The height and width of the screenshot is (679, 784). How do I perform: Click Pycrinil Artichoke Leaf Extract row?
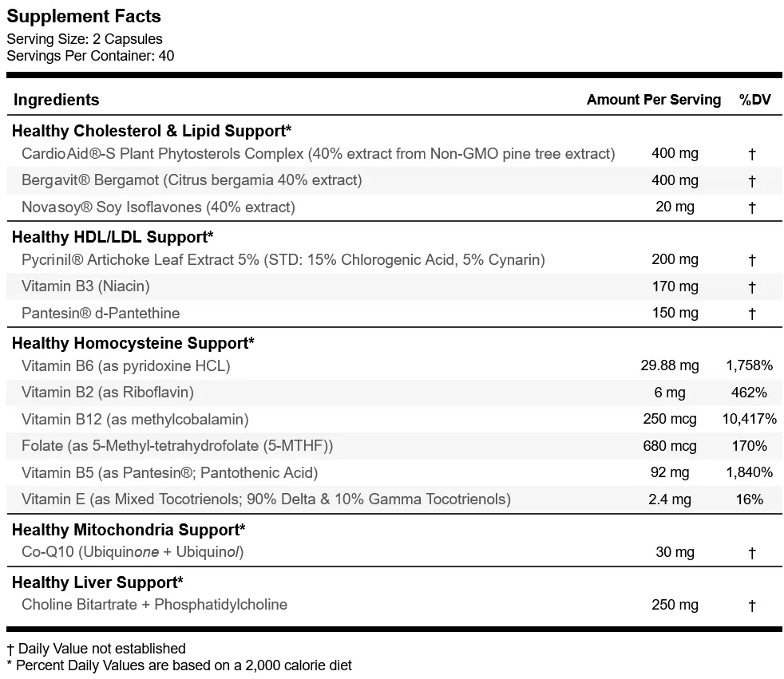pos(394,260)
